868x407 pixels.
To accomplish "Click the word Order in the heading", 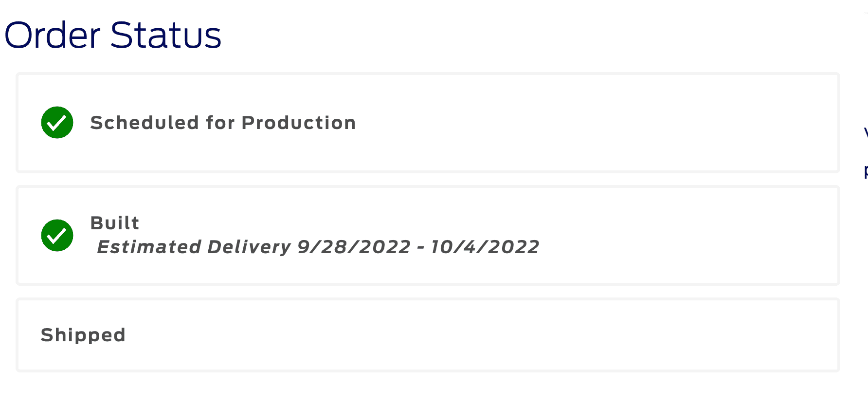I will pyautogui.click(x=53, y=36).
